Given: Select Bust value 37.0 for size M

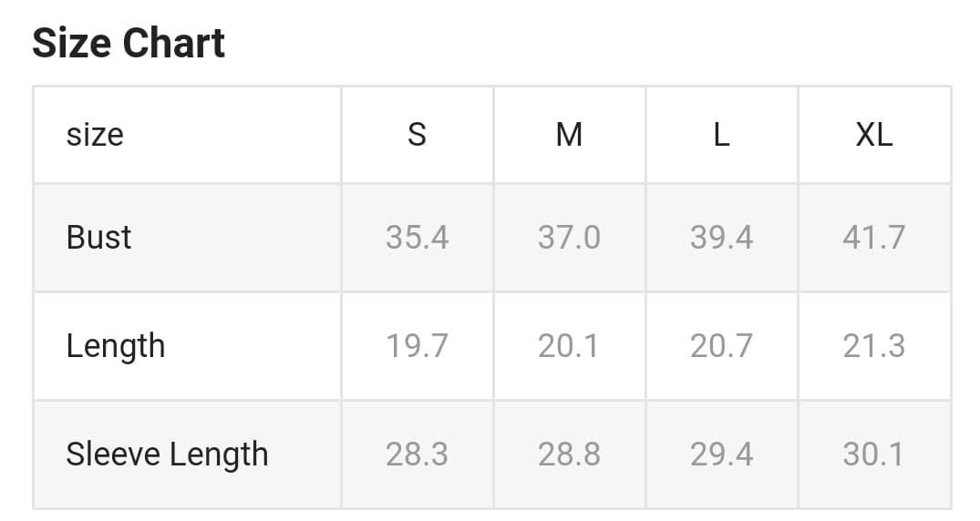Looking at the screenshot, I should point(569,237).
